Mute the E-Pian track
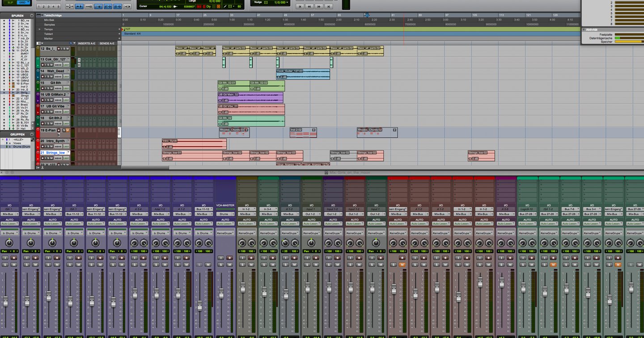This screenshot has height=338, width=644. [x=68, y=130]
